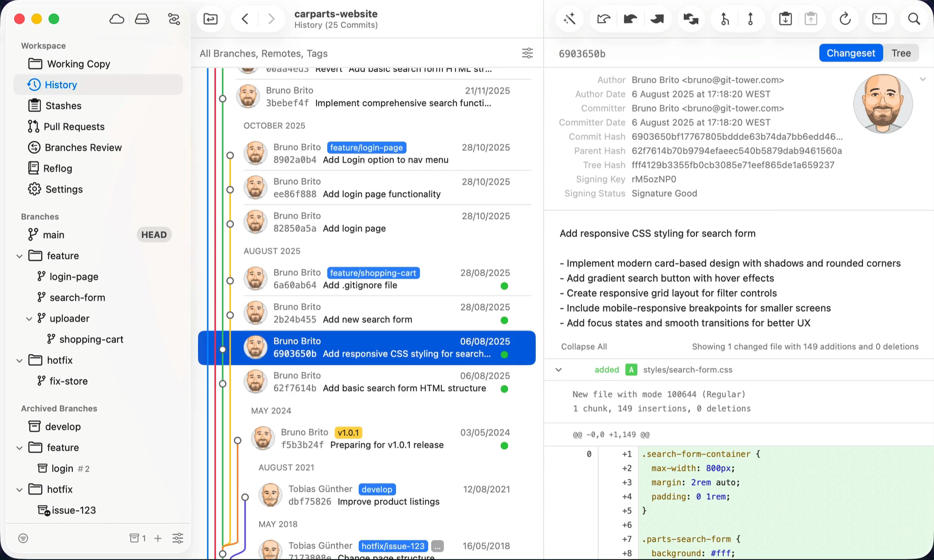Viewport: 934px width, 560px height.
Task: Open the Terminal toolbar icon
Action: 879,19
